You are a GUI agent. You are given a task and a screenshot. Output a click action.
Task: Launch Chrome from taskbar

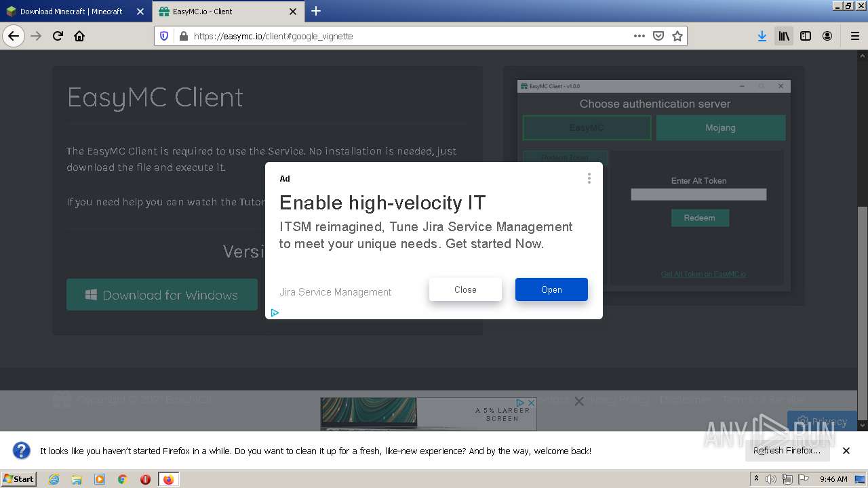(122, 479)
